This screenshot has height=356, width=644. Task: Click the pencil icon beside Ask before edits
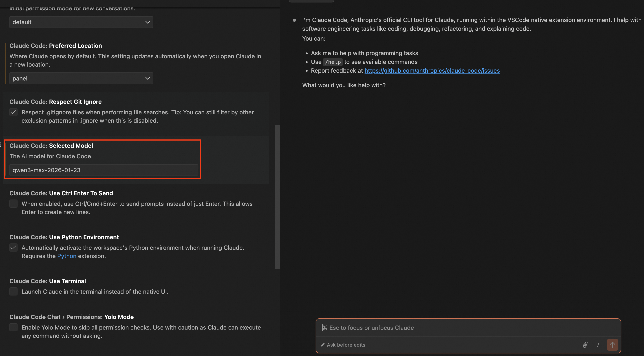click(x=323, y=345)
